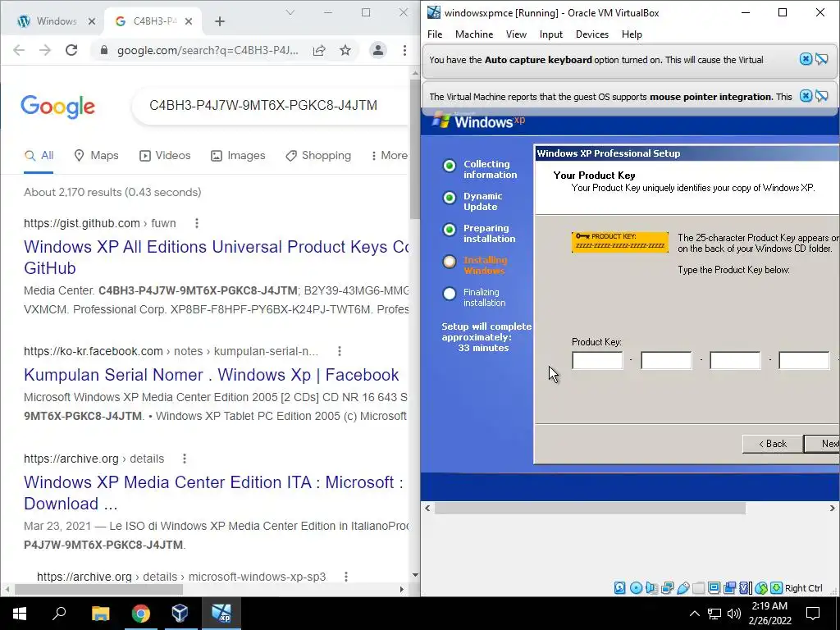
Task: Open Chrome's tab search chevron
Action: click(290, 12)
